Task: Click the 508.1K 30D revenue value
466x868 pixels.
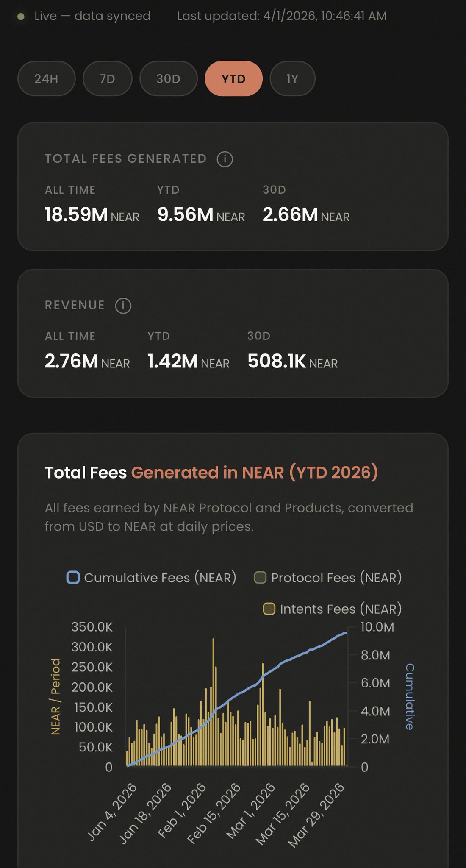Action: 277,362
